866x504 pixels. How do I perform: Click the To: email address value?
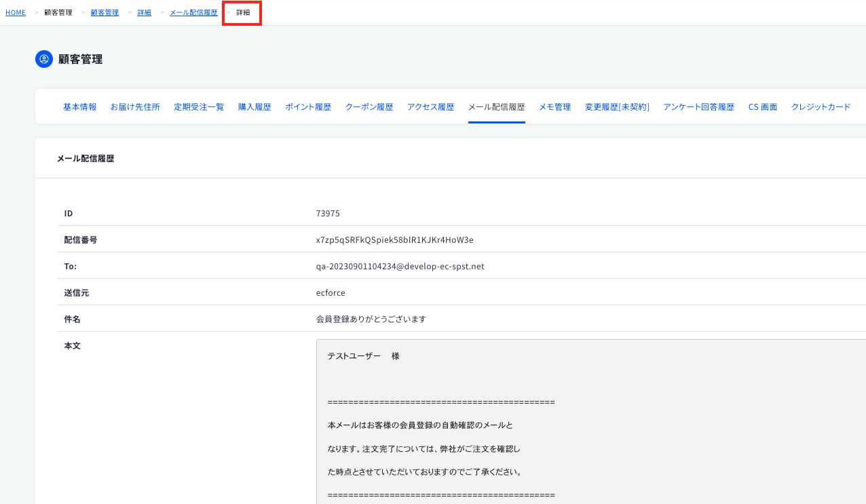point(400,267)
